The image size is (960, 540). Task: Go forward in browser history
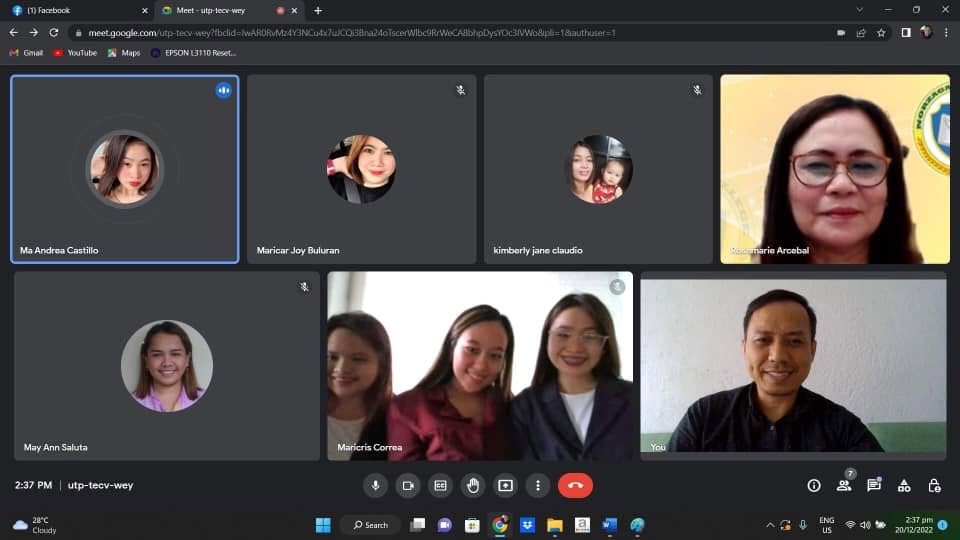34,32
